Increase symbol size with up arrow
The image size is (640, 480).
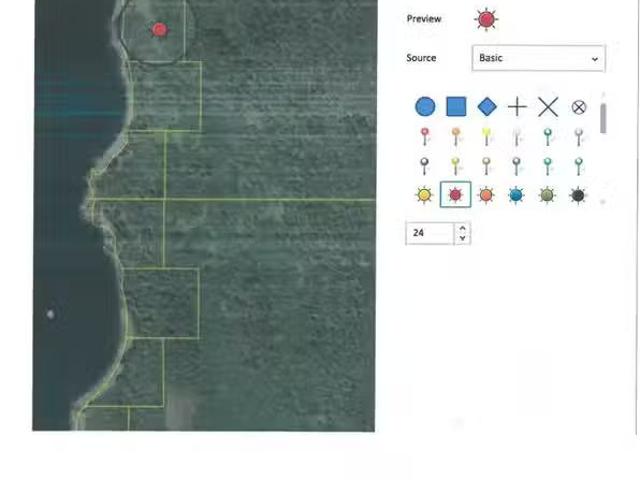point(462,228)
